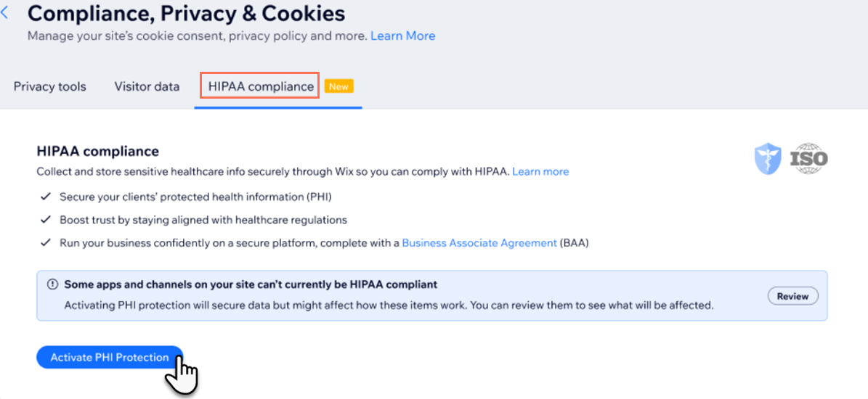Open 'Learn More' link under page title
Viewport: 868px width, 399px height.
(402, 36)
